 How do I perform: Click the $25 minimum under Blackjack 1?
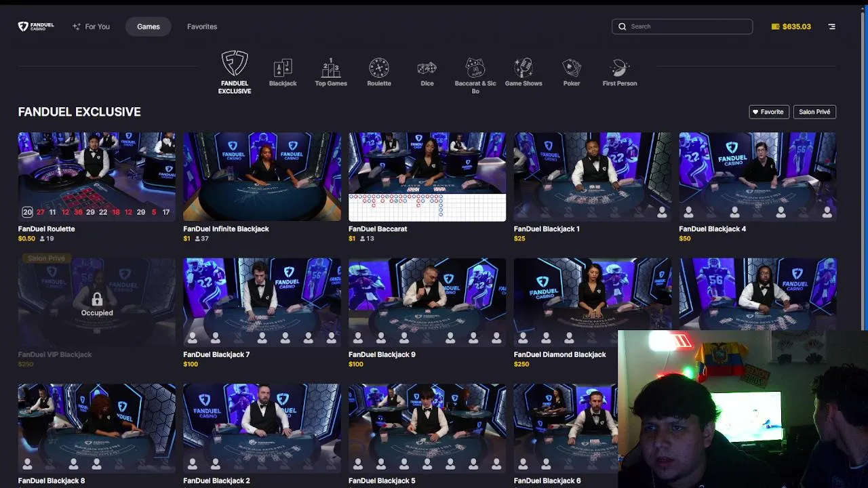pos(519,239)
